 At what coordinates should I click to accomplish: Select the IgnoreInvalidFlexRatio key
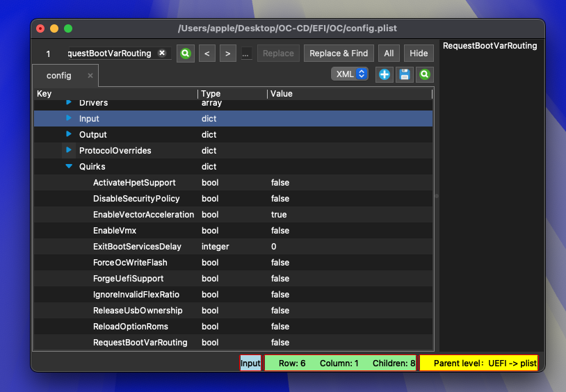[x=136, y=295]
